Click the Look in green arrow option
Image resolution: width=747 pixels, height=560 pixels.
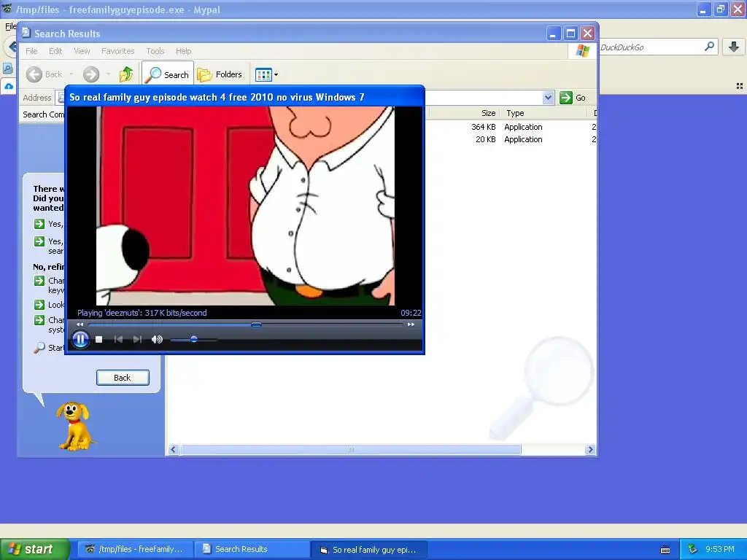pyautogui.click(x=39, y=305)
